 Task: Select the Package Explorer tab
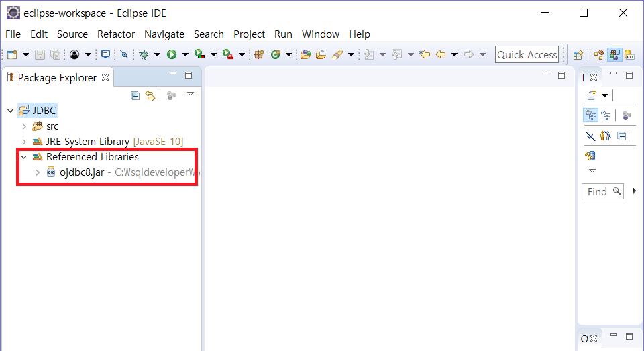(x=57, y=77)
